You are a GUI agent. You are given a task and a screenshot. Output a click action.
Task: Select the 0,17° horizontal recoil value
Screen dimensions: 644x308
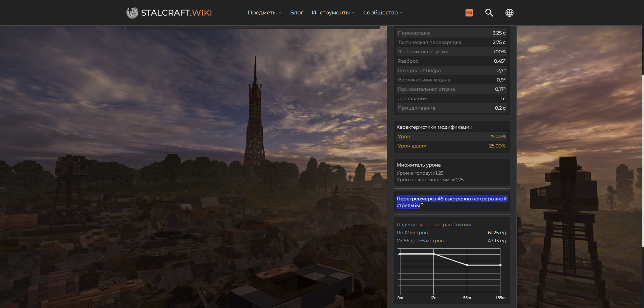point(500,89)
